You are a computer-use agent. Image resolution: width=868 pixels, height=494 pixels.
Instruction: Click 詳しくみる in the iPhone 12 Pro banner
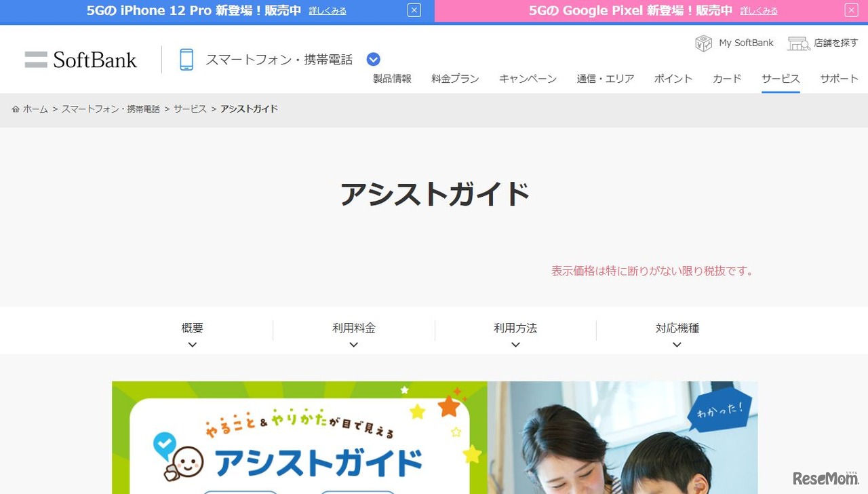coord(328,11)
